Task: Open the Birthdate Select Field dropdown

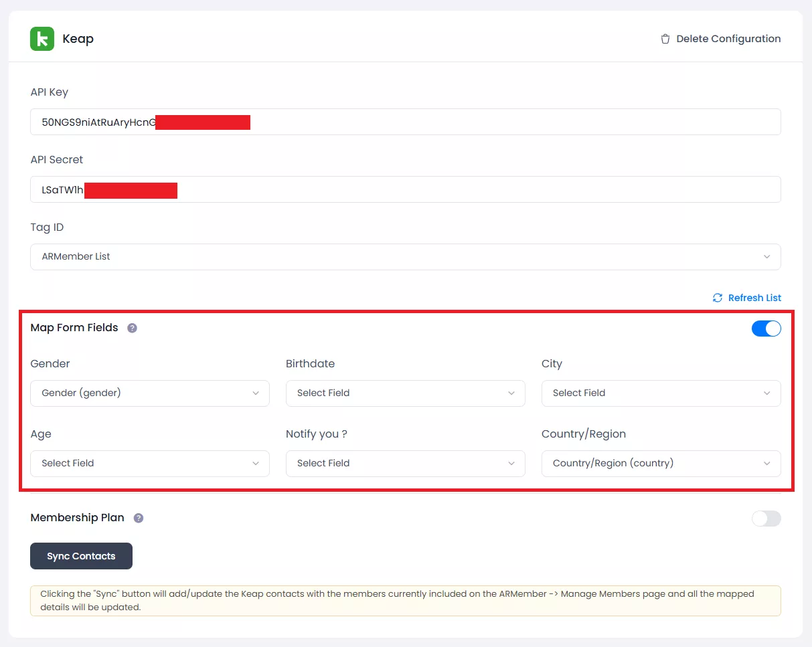Action: (x=405, y=393)
